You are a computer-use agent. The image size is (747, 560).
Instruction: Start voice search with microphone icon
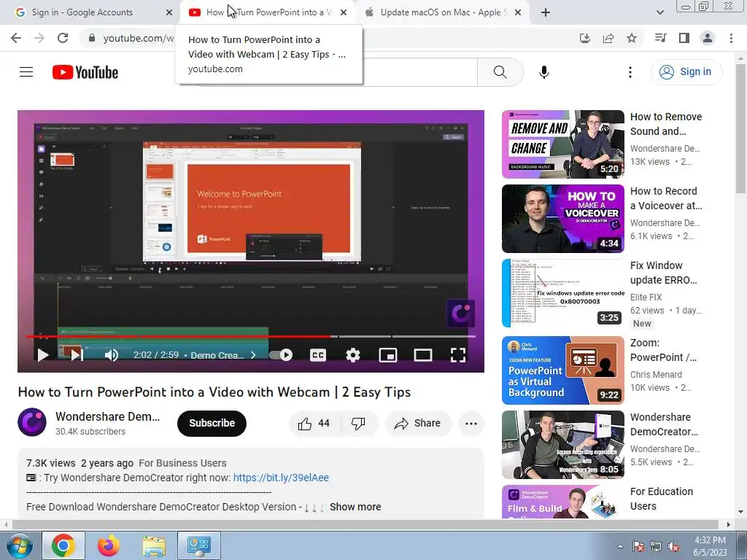click(x=543, y=72)
